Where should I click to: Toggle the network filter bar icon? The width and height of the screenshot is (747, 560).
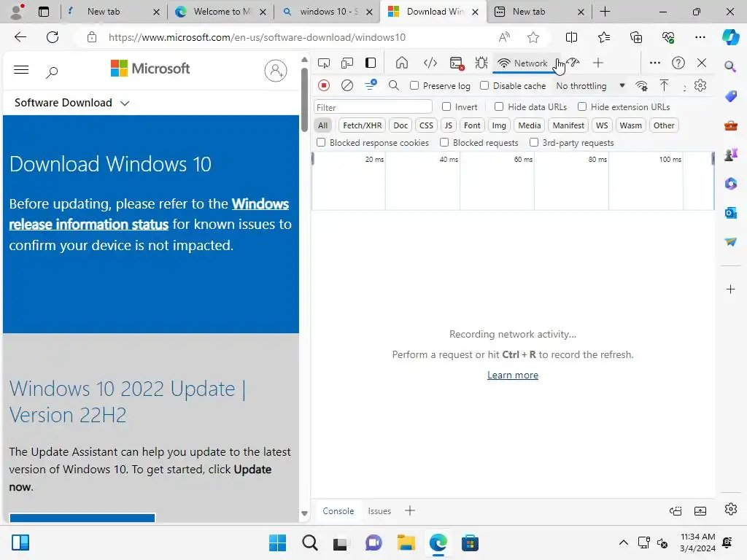pyautogui.click(x=371, y=85)
